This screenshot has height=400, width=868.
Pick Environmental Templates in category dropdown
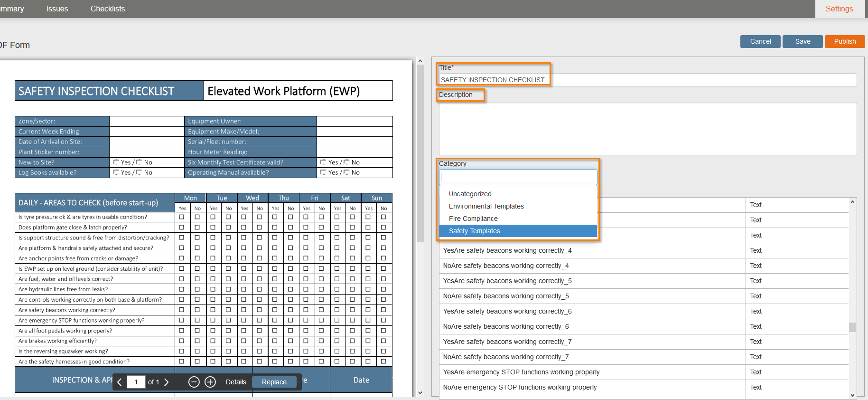(486, 206)
